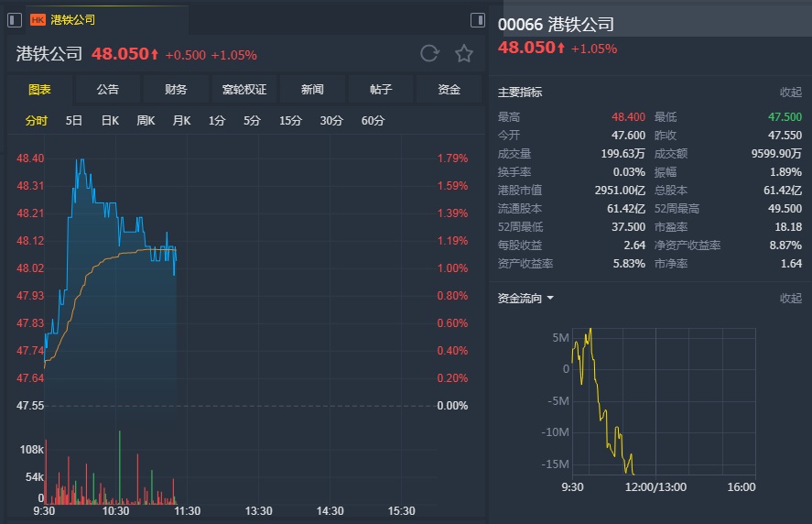
Task: Switch to the 资金 tab
Action: 449,90
